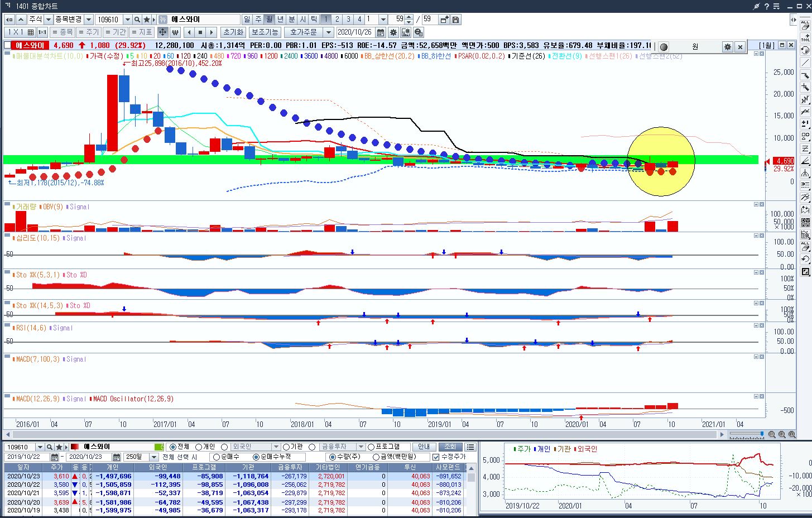Open settings gear in the 원 popup

pyautogui.click(x=727, y=47)
